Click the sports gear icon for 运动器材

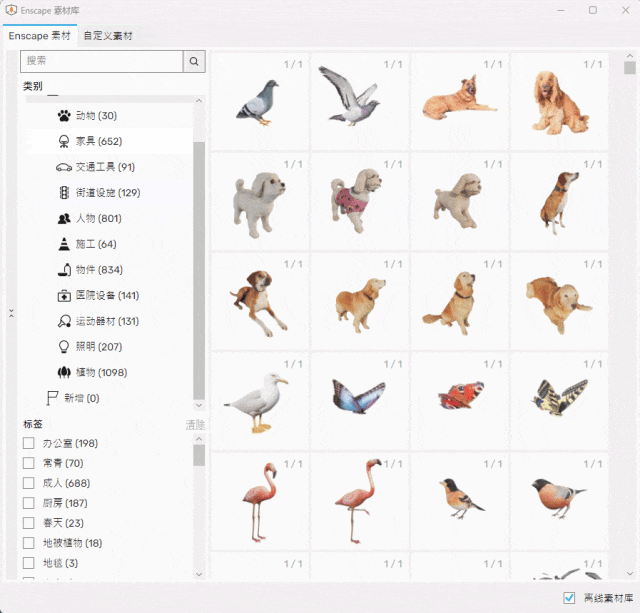pos(64,321)
